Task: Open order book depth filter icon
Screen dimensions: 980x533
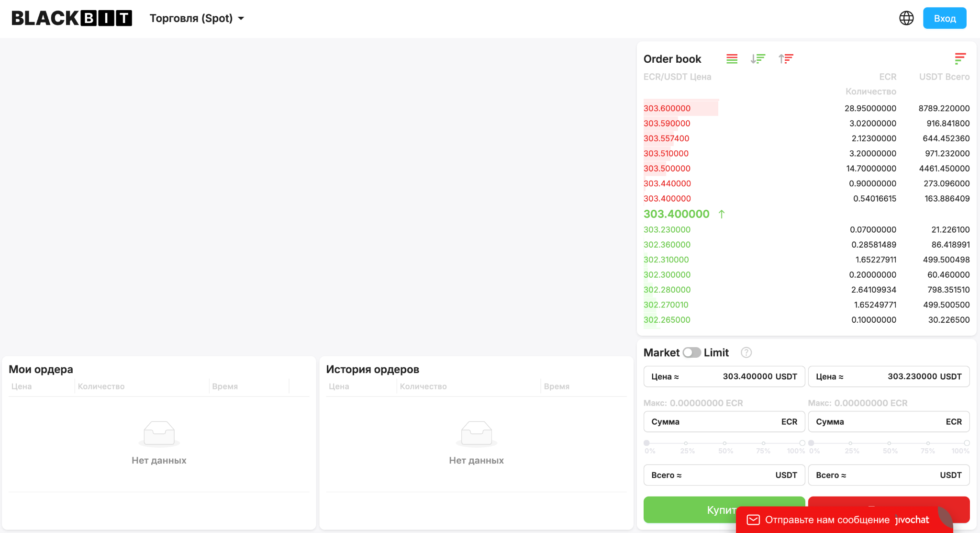Action: 960,59
